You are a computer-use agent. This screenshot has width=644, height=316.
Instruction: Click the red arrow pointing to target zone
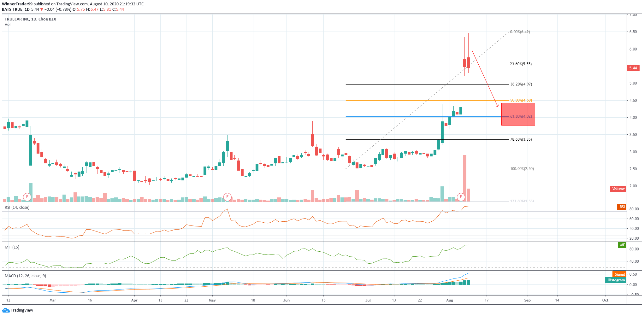[485, 79]
